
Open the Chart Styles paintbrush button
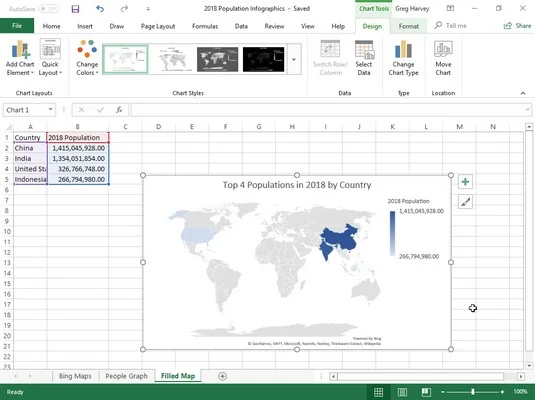[465, 202]
